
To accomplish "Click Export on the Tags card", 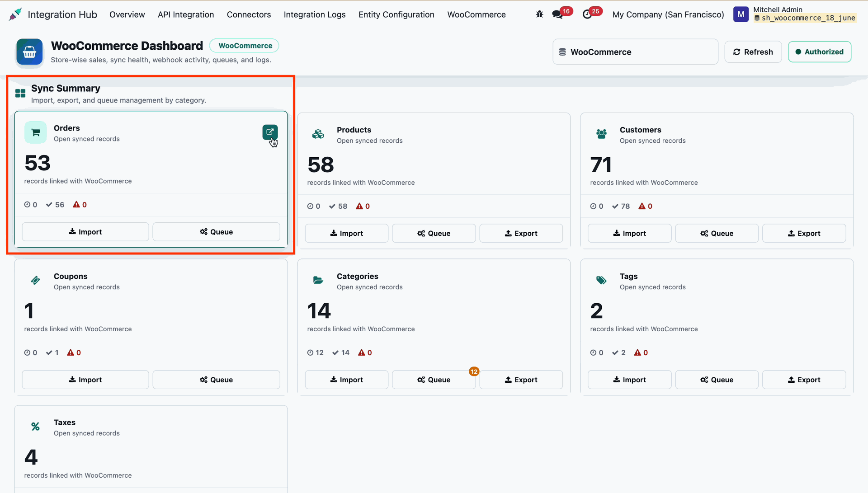I will pos(804,380).
